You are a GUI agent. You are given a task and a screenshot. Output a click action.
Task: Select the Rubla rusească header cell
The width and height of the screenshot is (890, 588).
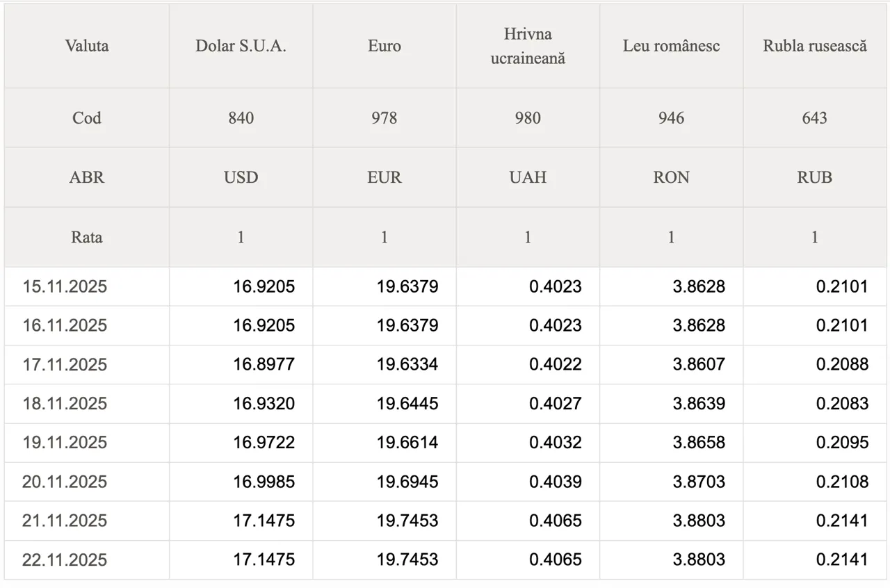tap(815, 46)
